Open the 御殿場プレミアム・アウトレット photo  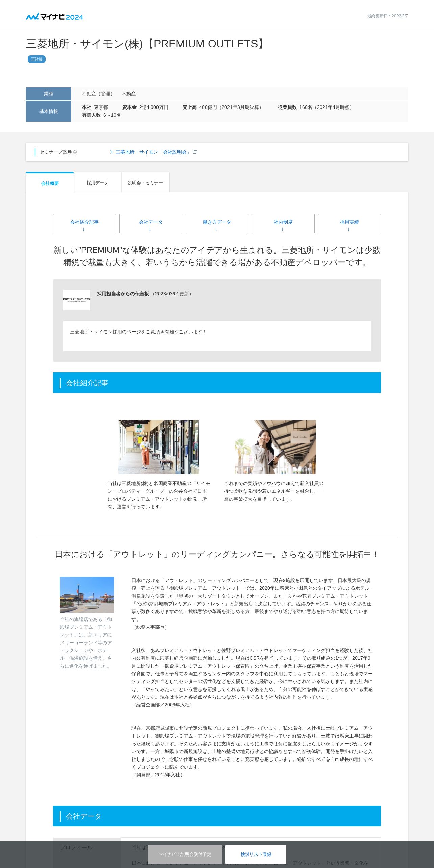(x=87, y=595)
